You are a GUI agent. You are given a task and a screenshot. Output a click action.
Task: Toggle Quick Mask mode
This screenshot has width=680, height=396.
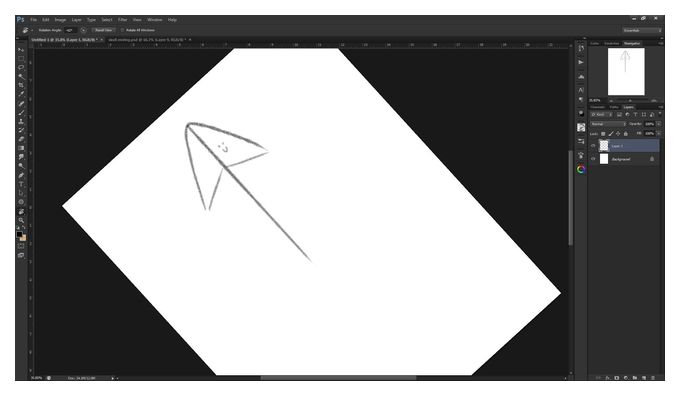tap(21, 246)
